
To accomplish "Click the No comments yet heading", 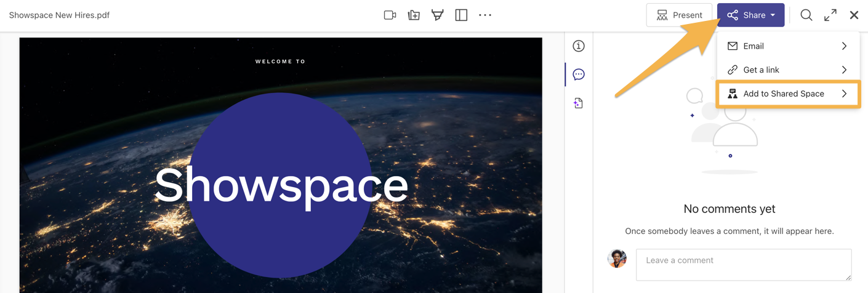I will 729,209.
